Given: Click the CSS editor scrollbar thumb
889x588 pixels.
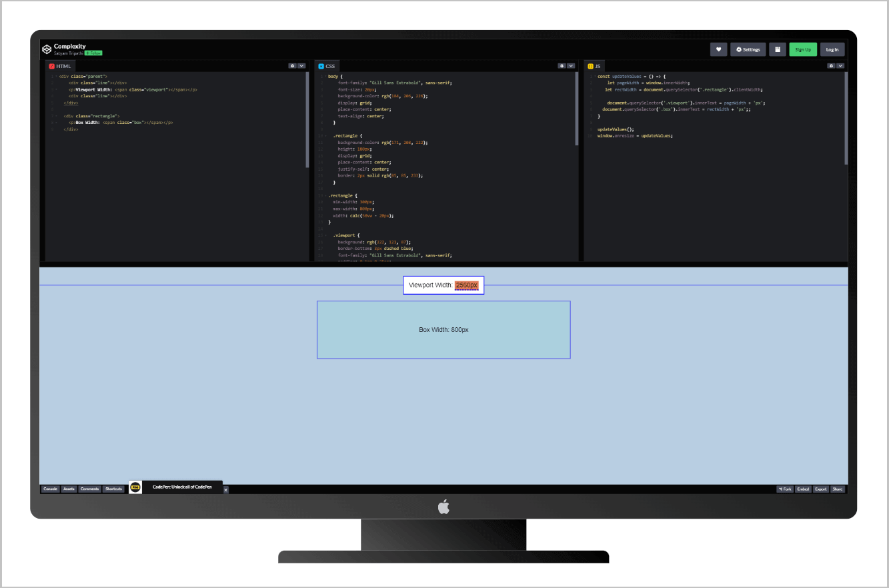Looking at the screenshot, I should click(577, 108).
